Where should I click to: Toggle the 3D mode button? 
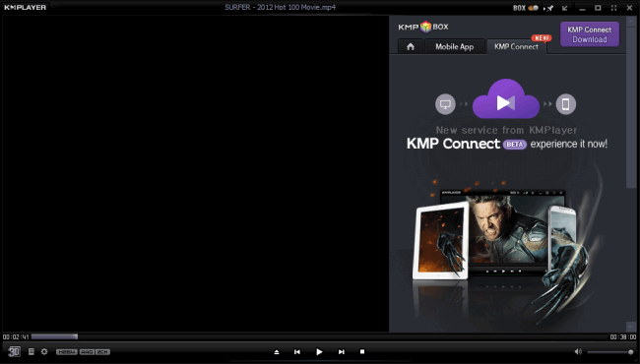tap(14, 352)
